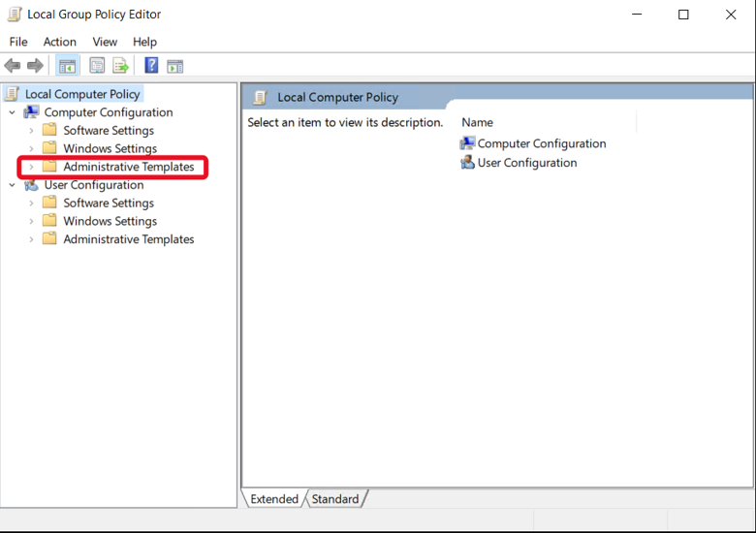
Task: Open the View menu
Action: click(x=105, y=42)
